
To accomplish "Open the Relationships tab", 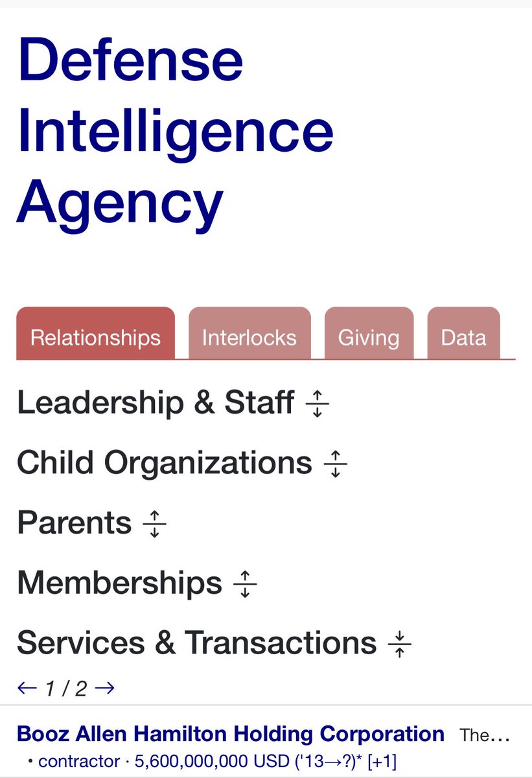I will pos(95,337).
